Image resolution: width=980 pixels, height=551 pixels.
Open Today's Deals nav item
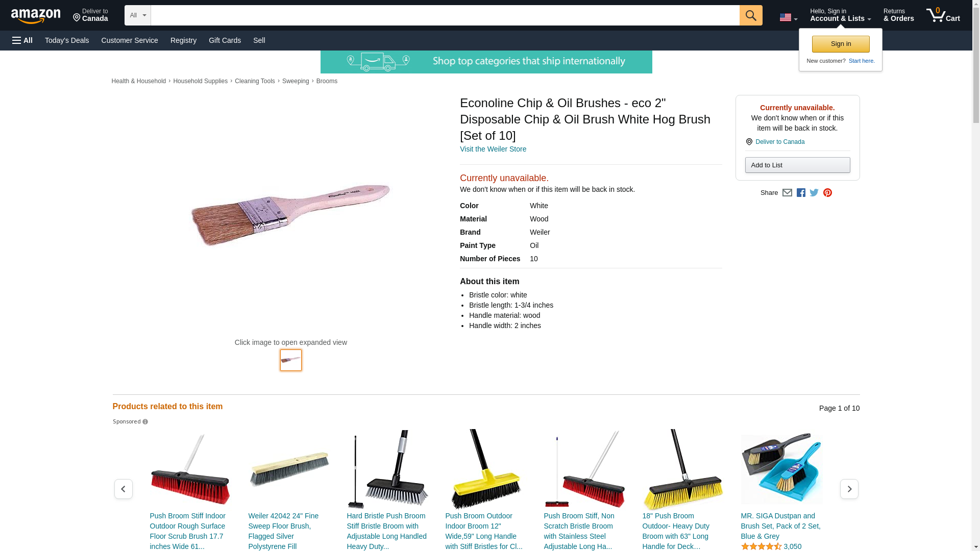(x=67, y=40)
